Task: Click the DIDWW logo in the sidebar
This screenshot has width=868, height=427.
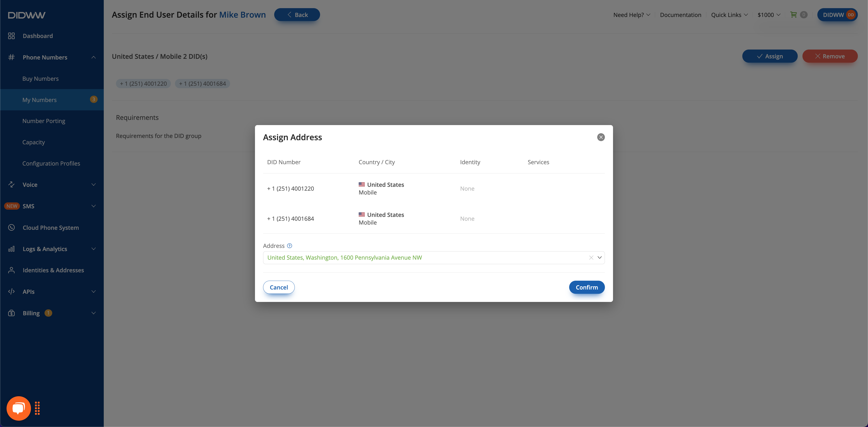Action: click(27, 15)
